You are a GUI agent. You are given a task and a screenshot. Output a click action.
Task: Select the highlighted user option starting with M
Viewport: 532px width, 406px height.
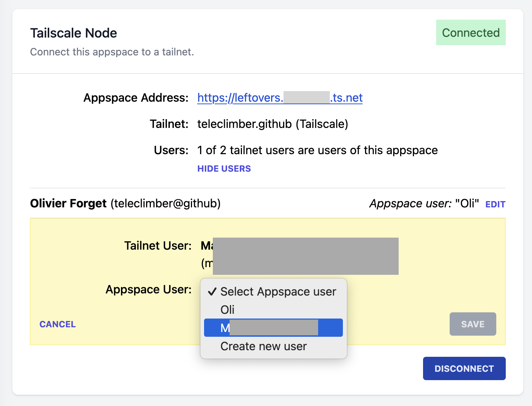273,328
